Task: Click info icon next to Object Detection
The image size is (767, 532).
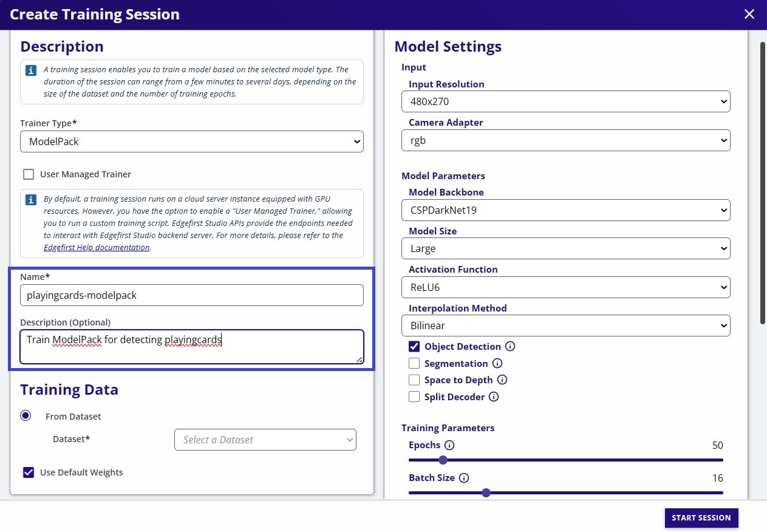Action: click(510, 347)
